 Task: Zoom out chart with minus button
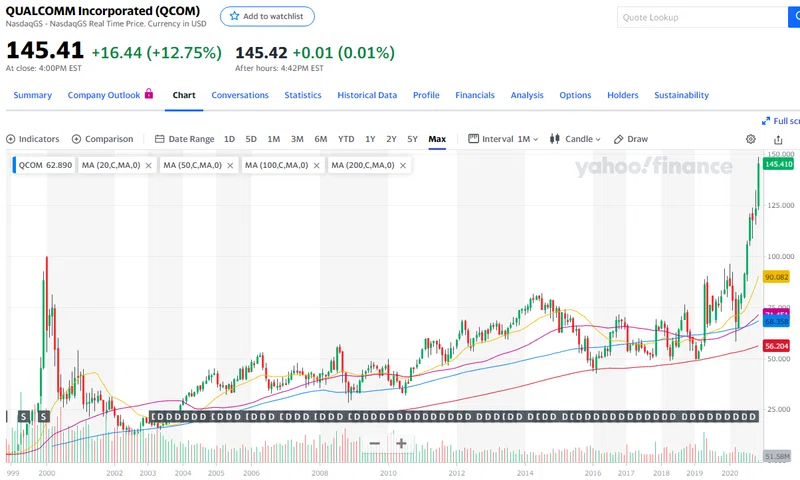click(x=374, y=443)
